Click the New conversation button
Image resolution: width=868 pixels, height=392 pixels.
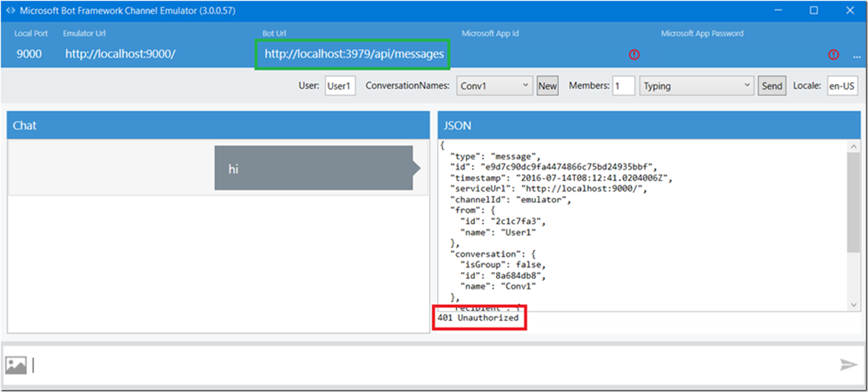click(548, 86)
